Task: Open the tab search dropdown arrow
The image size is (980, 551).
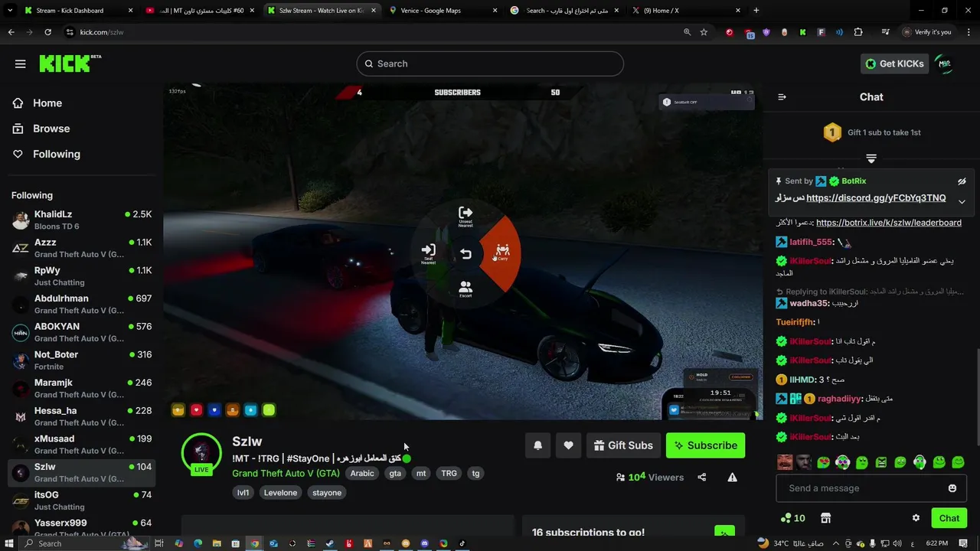Action: point(9,11)
